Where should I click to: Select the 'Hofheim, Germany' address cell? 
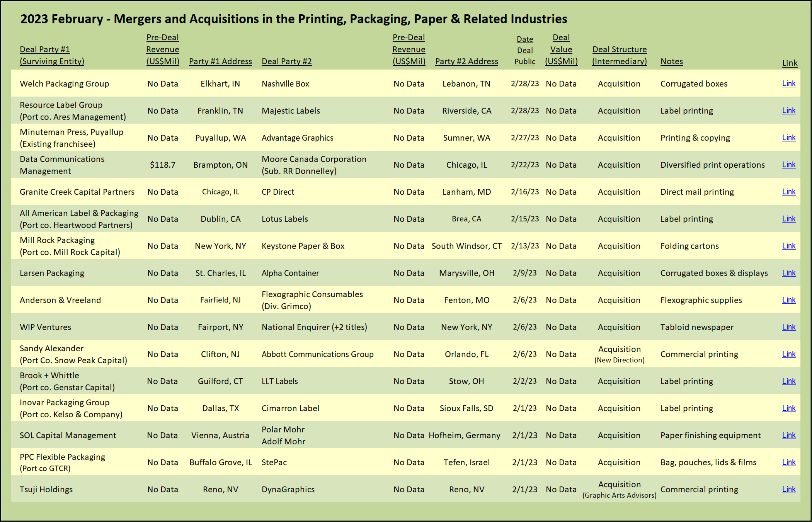point(465,435)
